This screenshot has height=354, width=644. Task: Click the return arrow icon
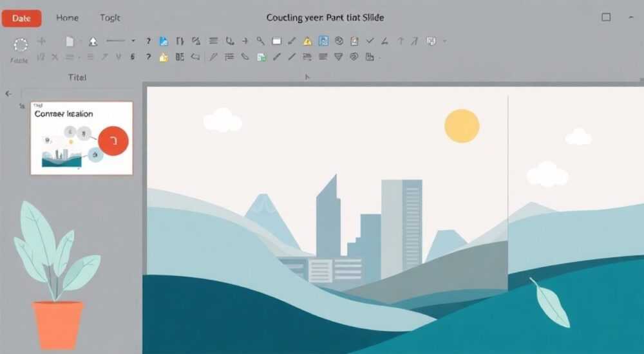(x=196, y=57)
